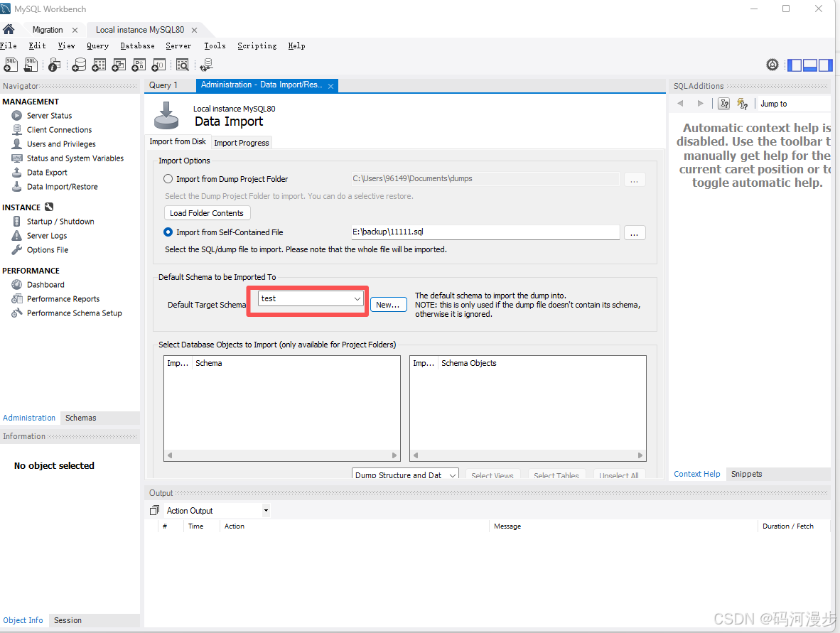The image size is (840, 633).
Task: Open the Server menu
Action: click(x=178, y=45)
